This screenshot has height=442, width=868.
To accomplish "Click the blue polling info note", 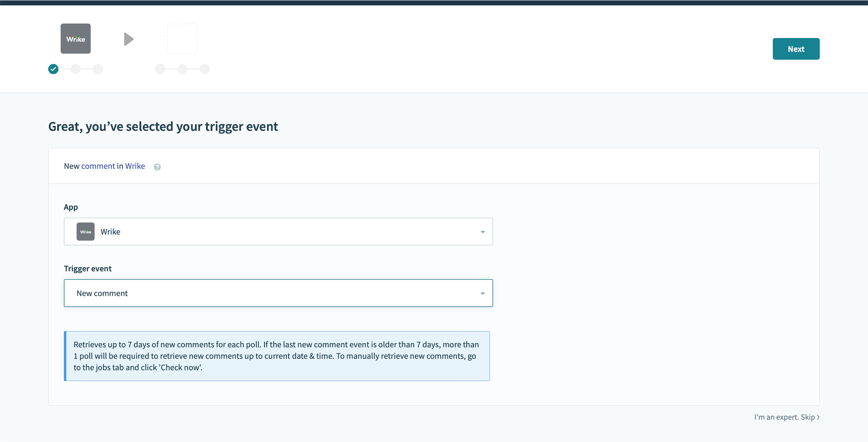I will [277, 356].
